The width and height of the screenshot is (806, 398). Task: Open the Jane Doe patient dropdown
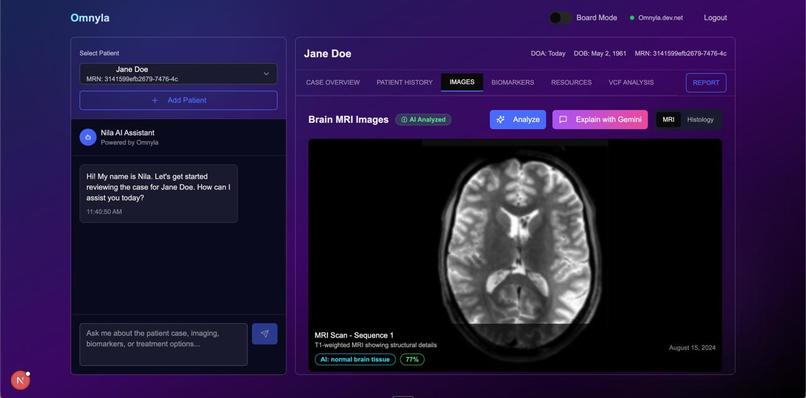coord(178,74)
